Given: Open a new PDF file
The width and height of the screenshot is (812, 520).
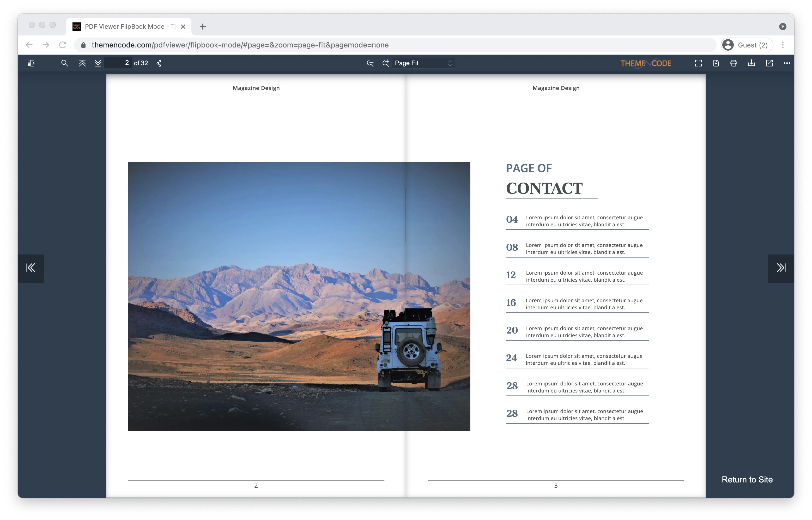Looking at the screenshot, I should pyautogui.click(x=716, y=63).
